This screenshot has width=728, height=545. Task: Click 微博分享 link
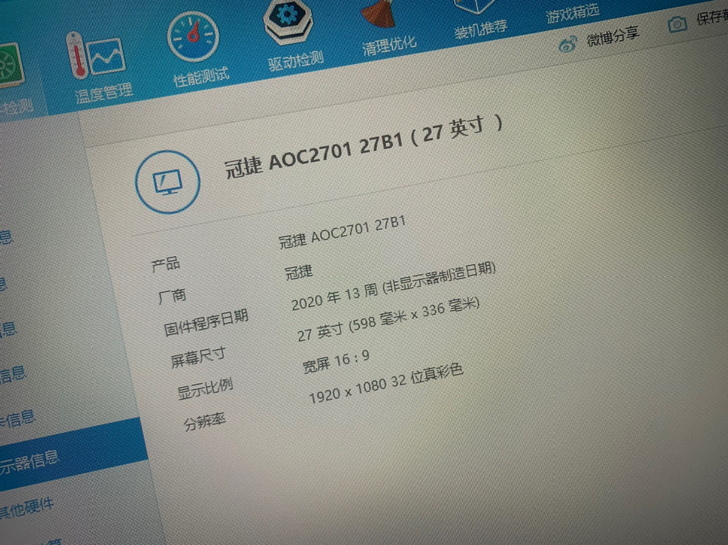612,36
